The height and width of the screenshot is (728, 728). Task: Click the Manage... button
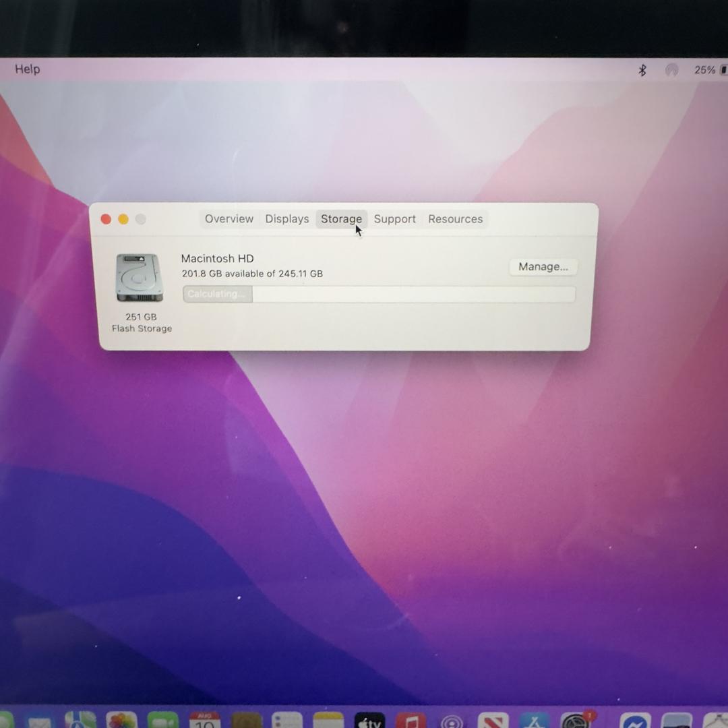click(543, 266)
